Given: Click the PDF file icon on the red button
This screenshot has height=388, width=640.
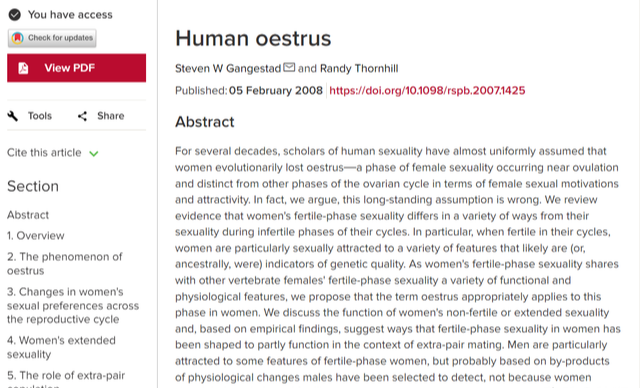Looking at the screenshot, I should [x=23, y=68].
